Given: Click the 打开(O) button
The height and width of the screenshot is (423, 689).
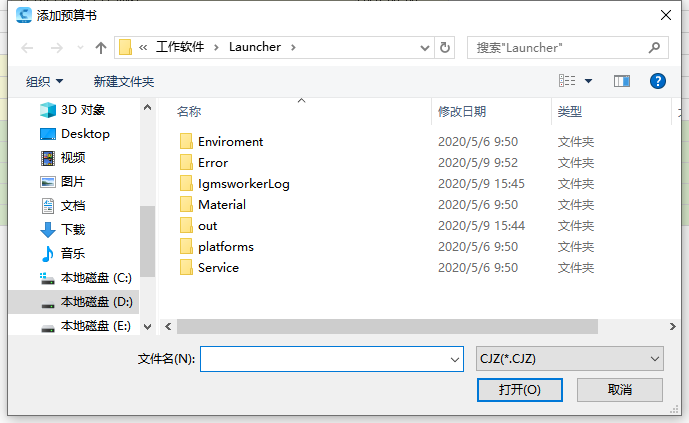Looking at the screenshot, I should coord(519,390).
